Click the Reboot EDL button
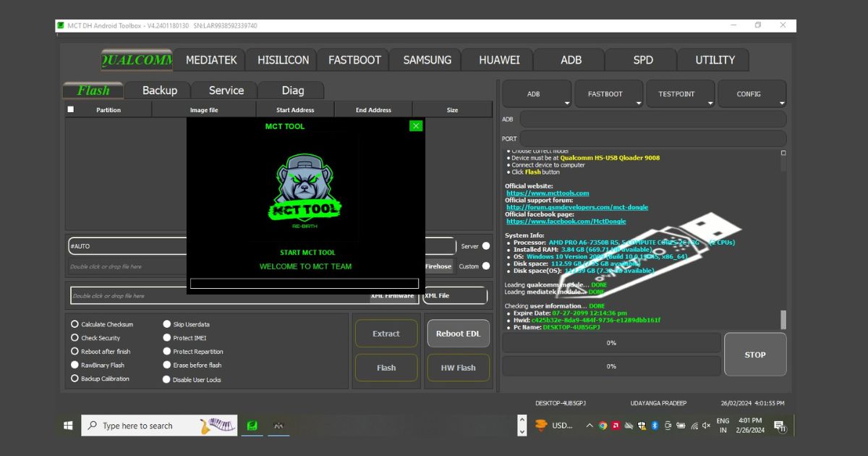 pyautogui.click(x=459, y=334)
